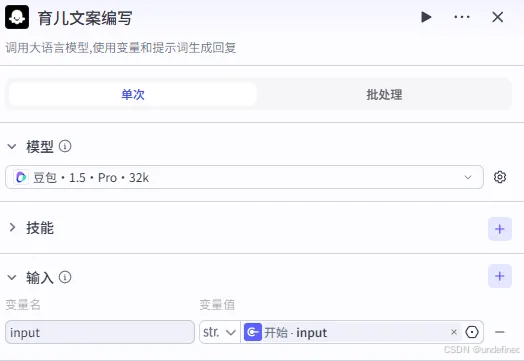Remove the input variable row with minus

click(500, 332)
